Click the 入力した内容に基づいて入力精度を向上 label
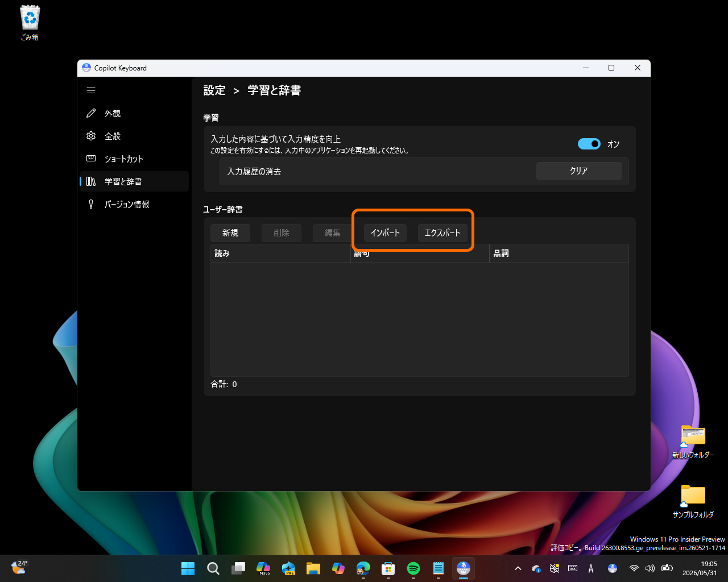This screenshot has width=728, height=582. pos(276,139)
